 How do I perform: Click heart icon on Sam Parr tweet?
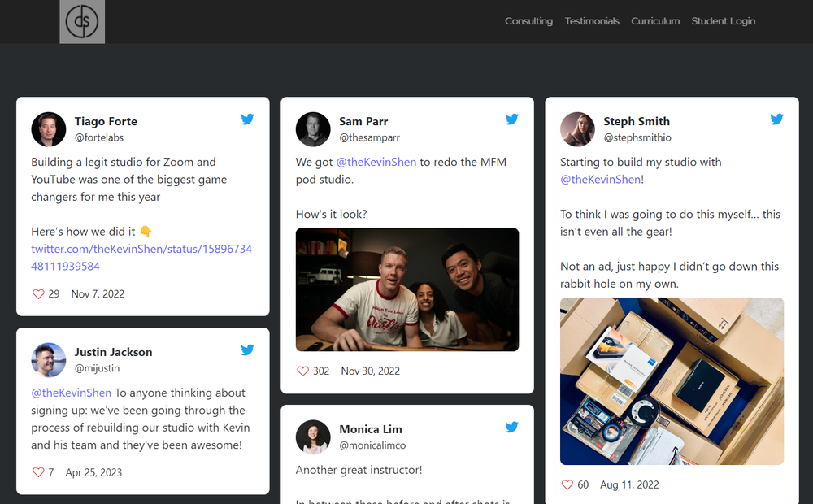(302, 371)
